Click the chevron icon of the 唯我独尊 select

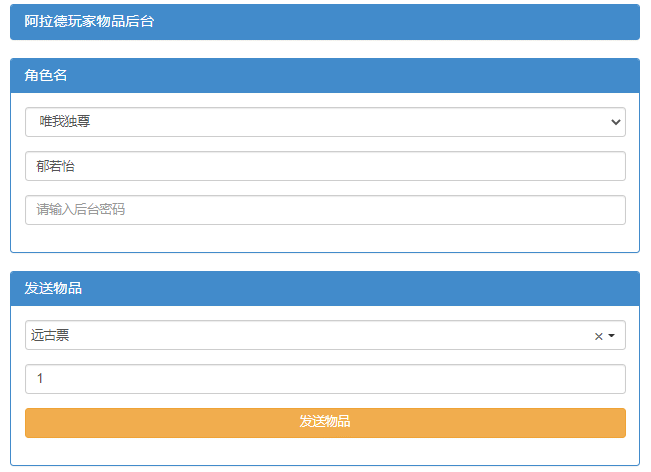click(x=614, y=122)
